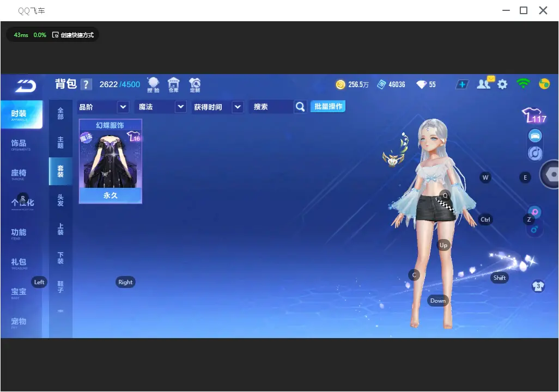Click the blue coupon currency icon

381,84
